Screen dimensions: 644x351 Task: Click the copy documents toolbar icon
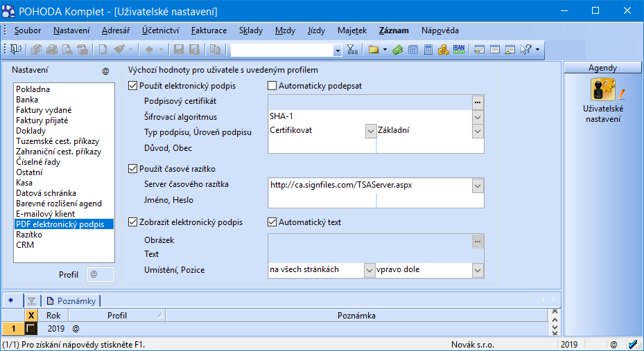tap(215, 50)
